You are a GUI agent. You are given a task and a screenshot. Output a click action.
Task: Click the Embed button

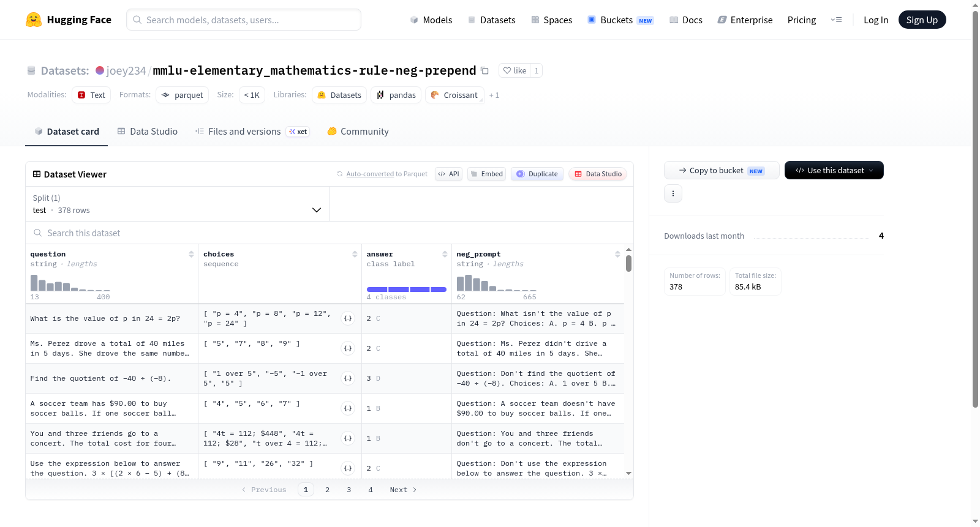(486, 174)
